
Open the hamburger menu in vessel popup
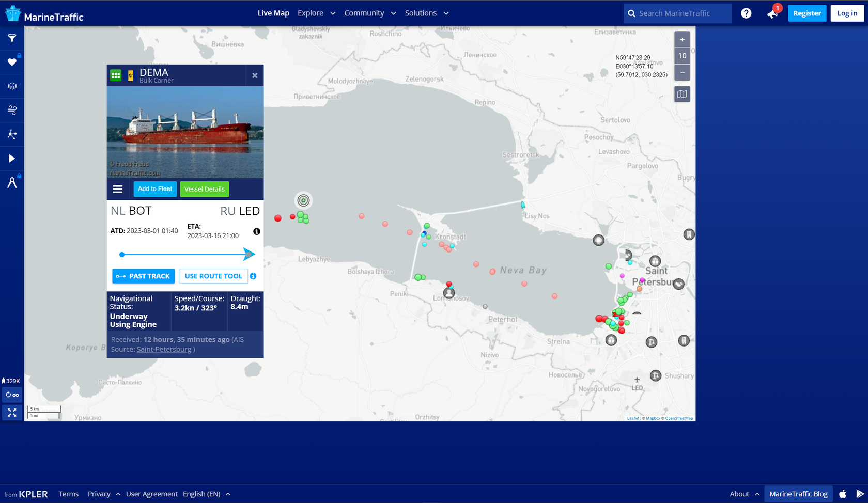[x=118, y=189]
